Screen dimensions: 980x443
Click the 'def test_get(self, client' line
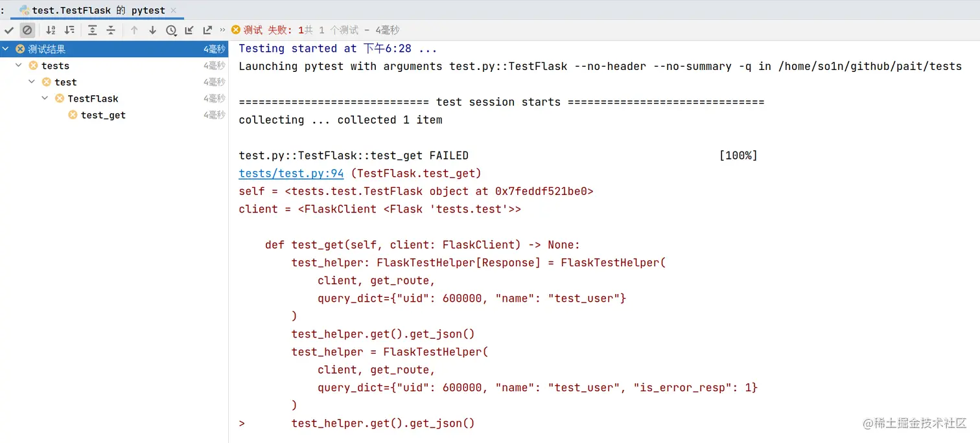423,245
